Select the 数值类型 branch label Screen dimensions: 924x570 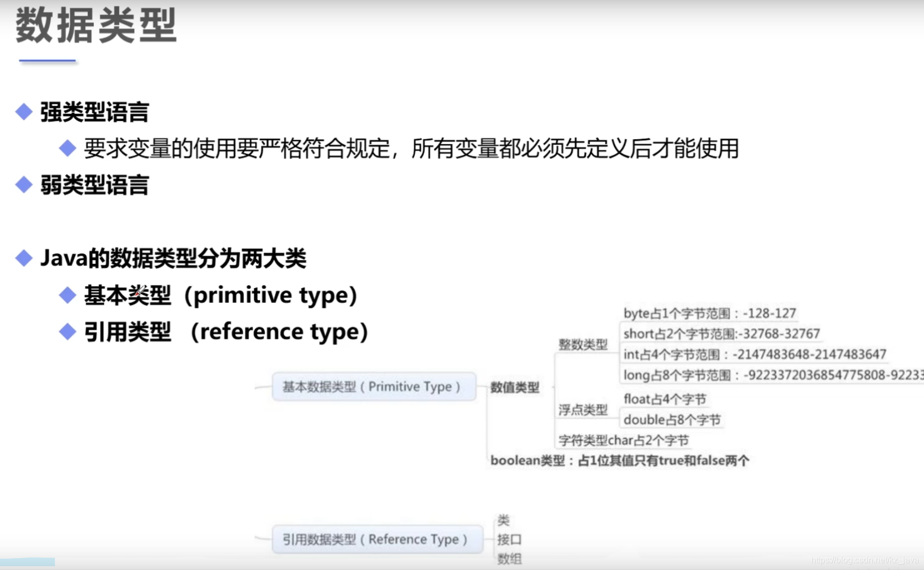515,387
